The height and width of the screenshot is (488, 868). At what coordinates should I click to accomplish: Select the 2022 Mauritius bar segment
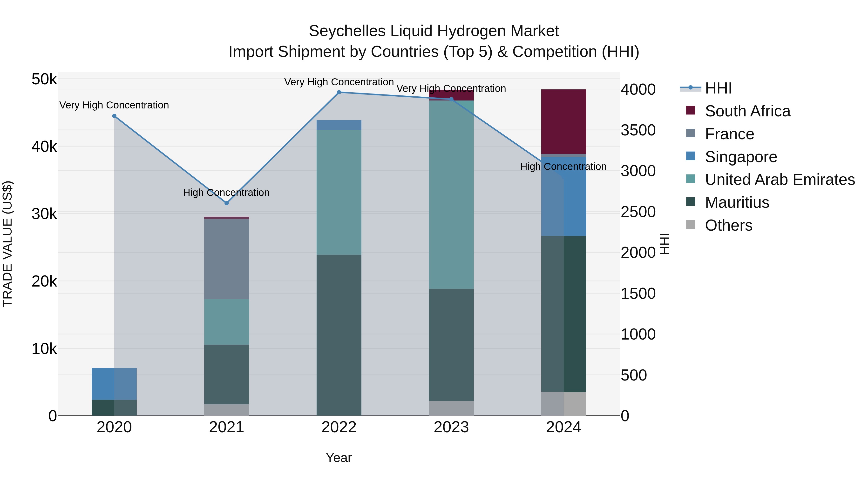pos(339,335)
